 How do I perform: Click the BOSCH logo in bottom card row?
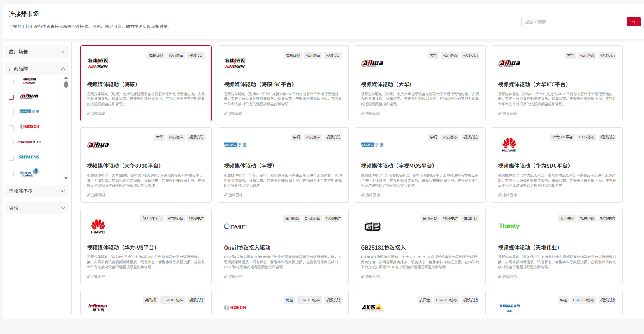point(235,308)
